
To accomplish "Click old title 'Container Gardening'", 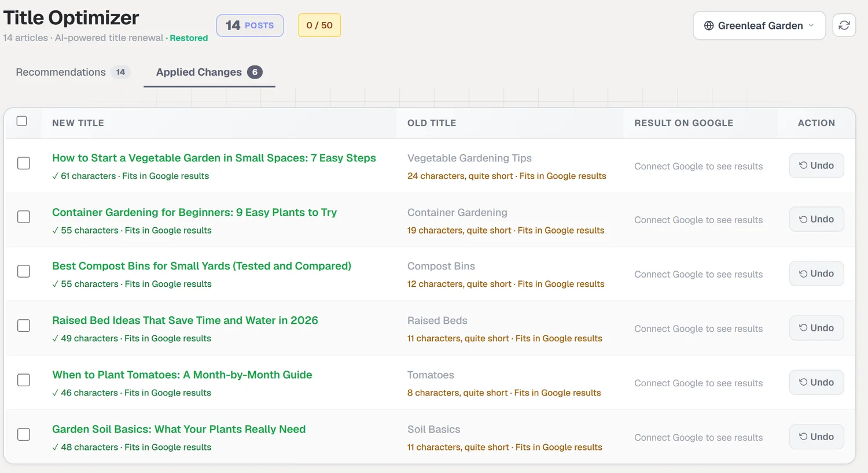I will [457, 212].
